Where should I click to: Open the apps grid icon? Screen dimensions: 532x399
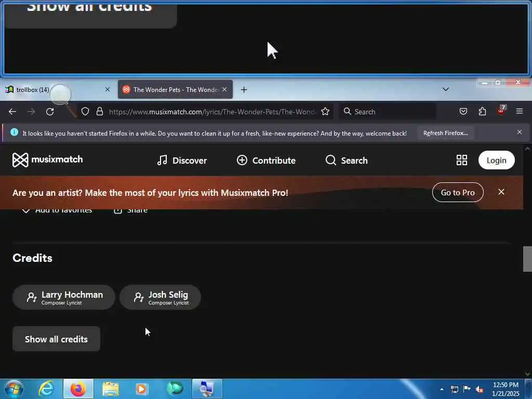tap(462, 160)
